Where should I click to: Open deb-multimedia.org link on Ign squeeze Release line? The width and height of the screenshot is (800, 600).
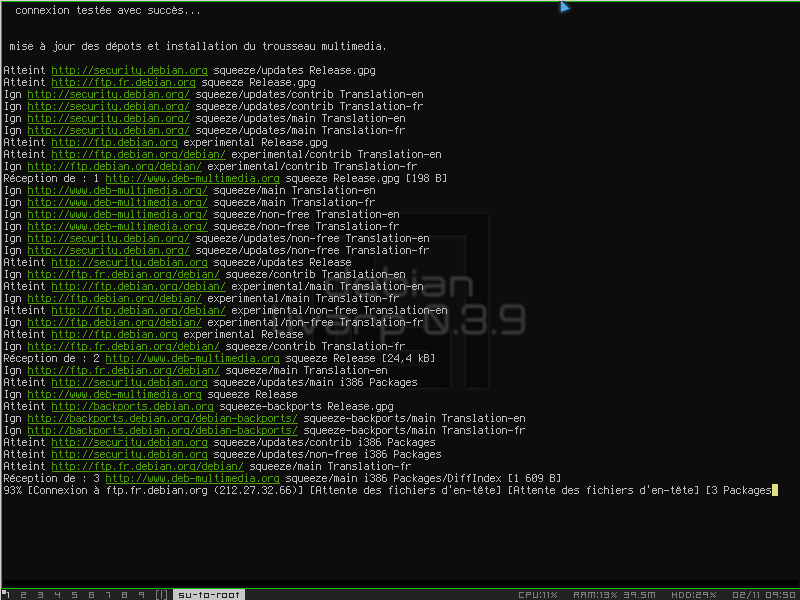(114, 394)
